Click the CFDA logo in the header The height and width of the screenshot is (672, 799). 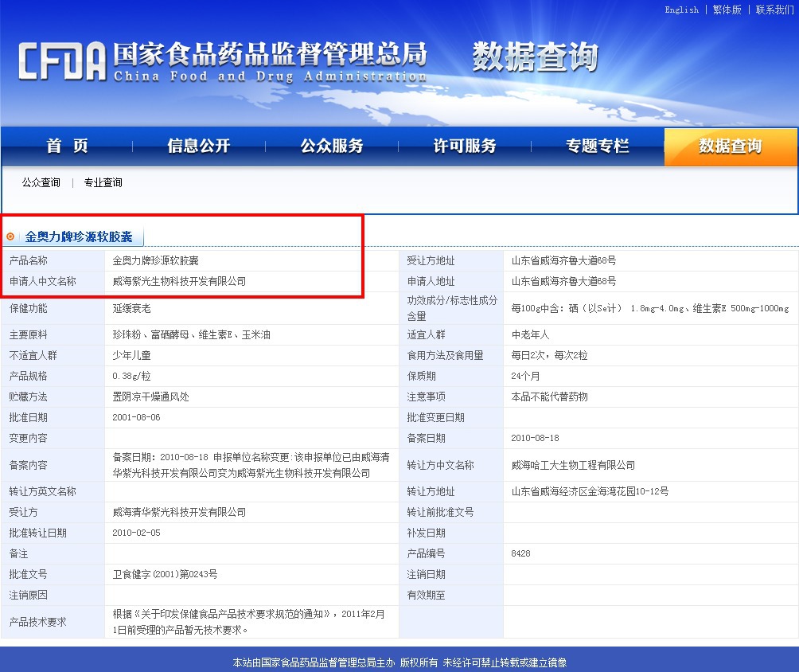pyautogui.click(x=62, y=61)
